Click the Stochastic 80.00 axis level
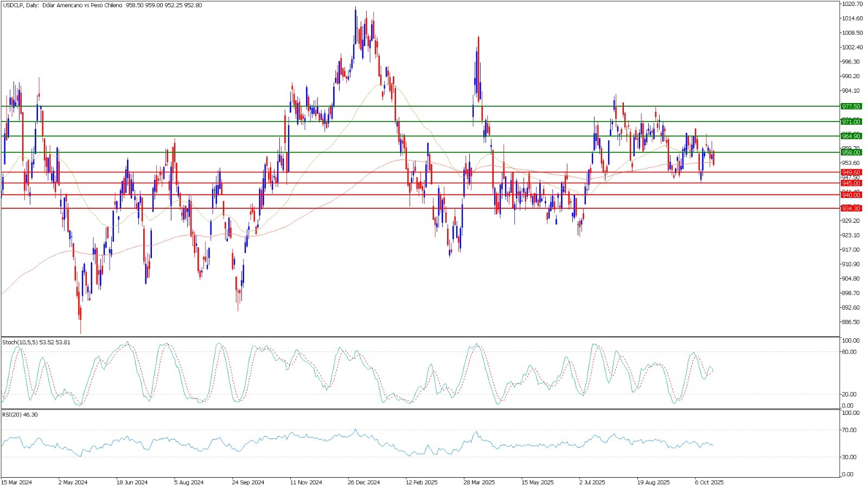 (x=850, y=352)
